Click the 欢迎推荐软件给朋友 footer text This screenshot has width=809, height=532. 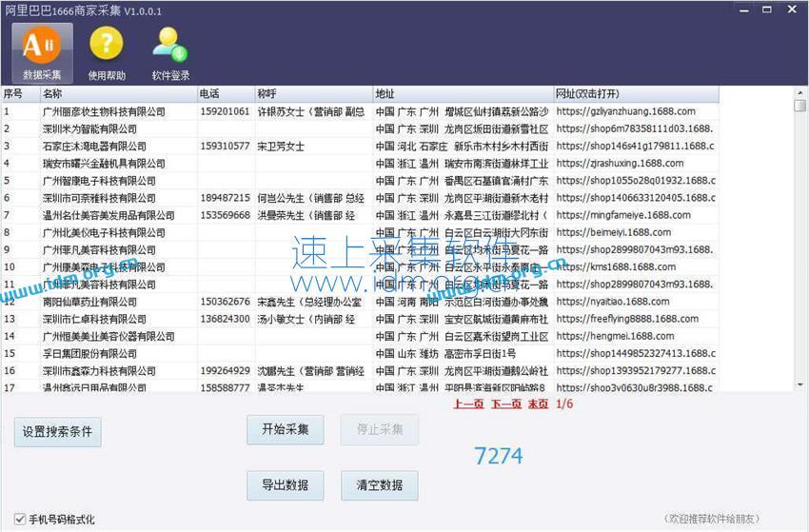[712, 519]
